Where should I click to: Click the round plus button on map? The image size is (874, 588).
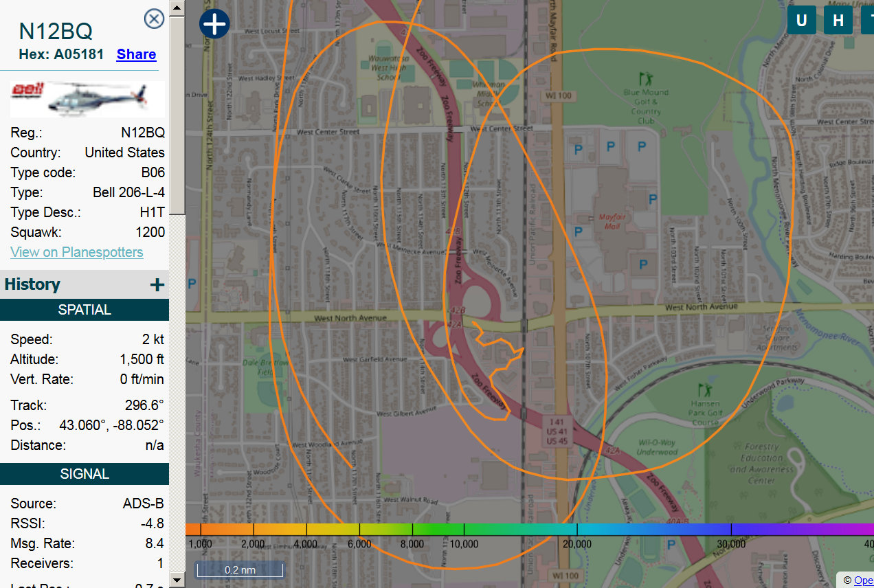(x=214, y=24)
